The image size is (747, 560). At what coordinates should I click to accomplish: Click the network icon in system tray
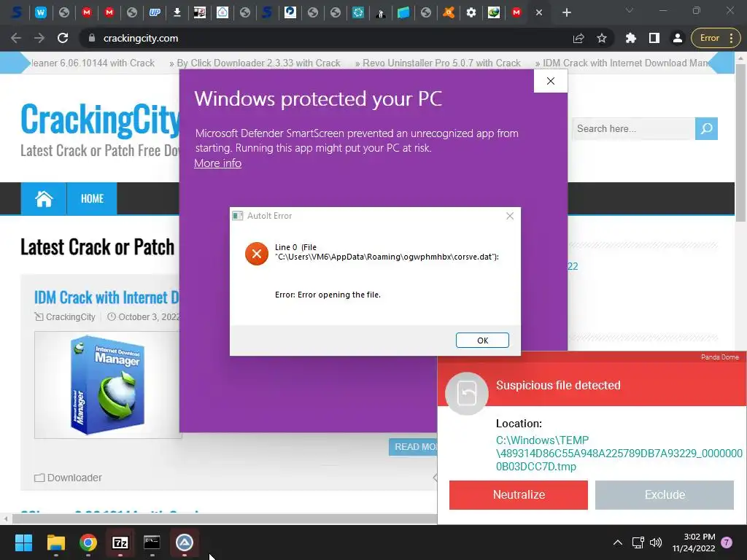638,542
